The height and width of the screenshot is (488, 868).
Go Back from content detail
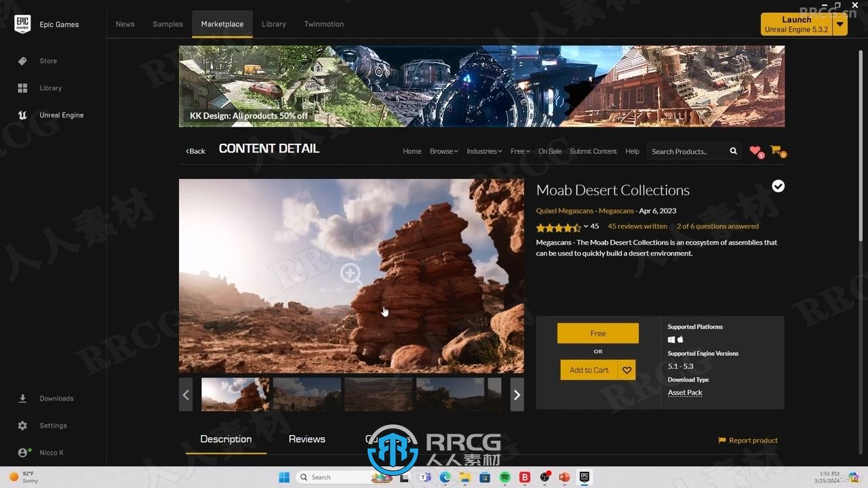pos(195,151)
